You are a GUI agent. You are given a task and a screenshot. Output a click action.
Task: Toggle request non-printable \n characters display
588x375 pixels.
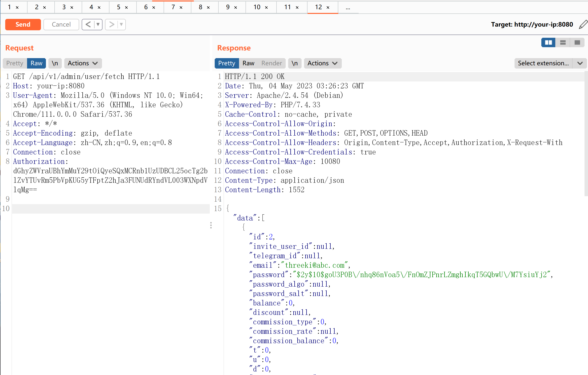click(x=55, y=63)
